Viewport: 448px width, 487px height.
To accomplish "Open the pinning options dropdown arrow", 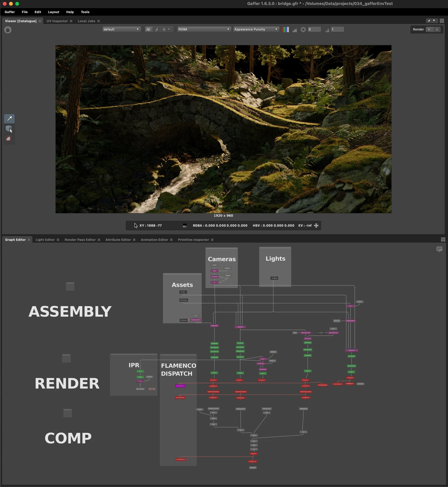I will 434,21.
